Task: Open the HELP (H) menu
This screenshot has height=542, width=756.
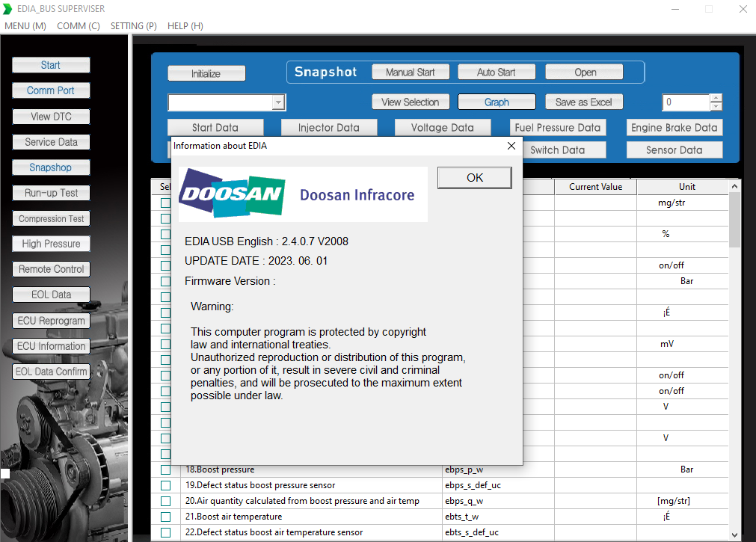Action: point(185,26)
